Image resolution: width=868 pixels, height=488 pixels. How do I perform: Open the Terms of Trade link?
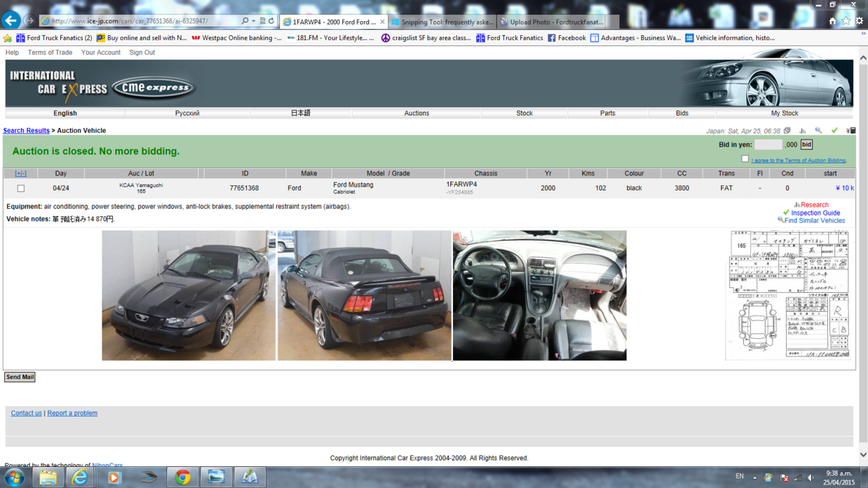point(50,52)
